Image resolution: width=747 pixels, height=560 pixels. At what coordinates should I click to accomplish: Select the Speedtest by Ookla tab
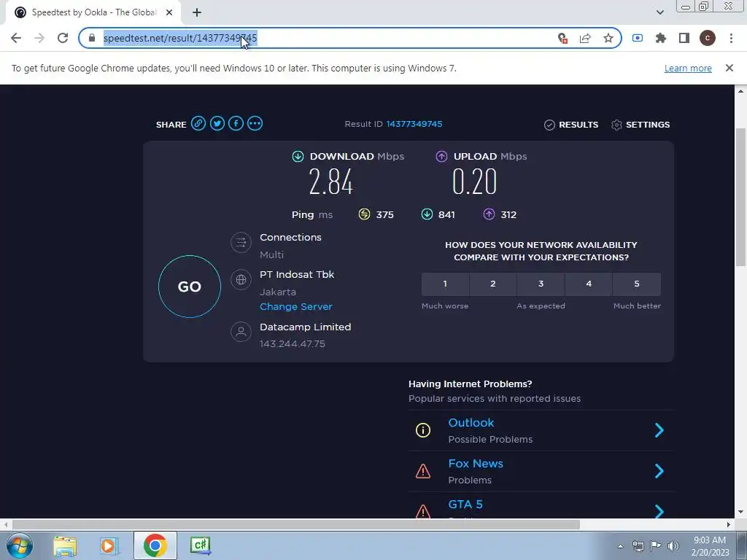[93, 13]
